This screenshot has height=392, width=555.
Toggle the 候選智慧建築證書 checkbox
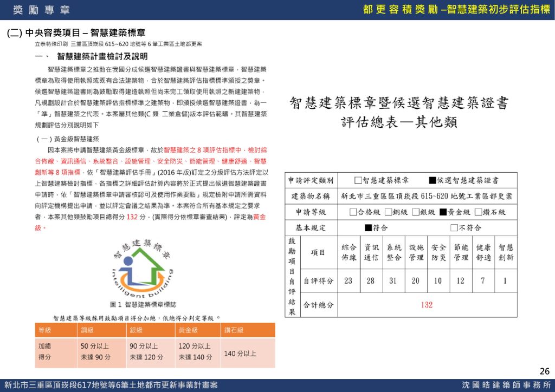(x=432, y=180)
